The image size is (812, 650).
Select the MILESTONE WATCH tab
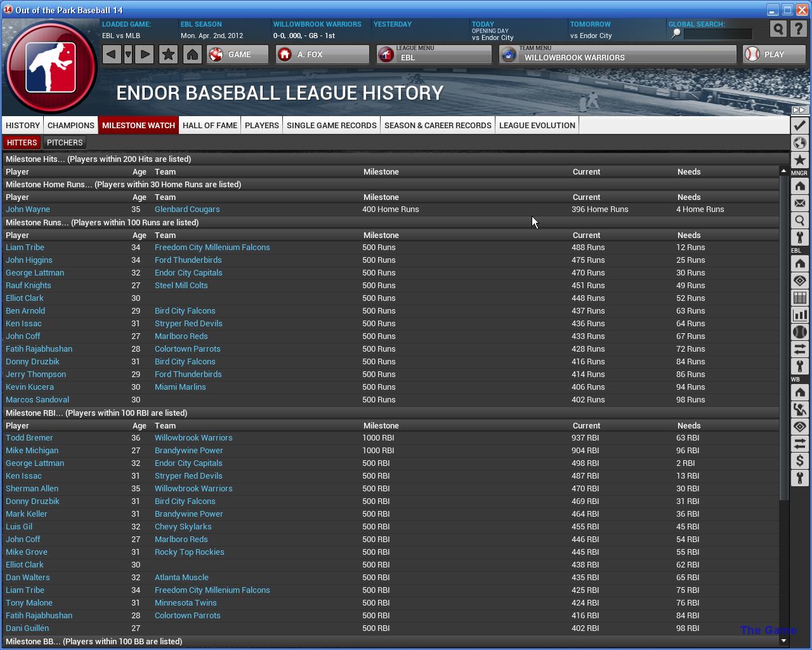click(138, 125)
